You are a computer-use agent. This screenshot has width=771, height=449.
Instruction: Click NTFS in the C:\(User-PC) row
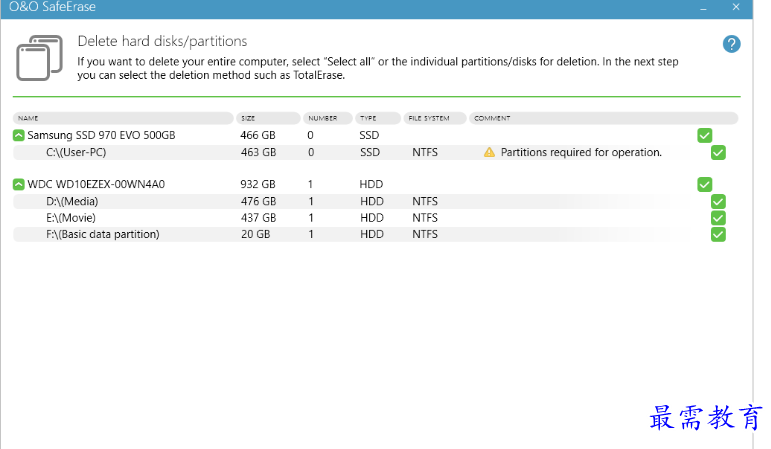point(425,152)
